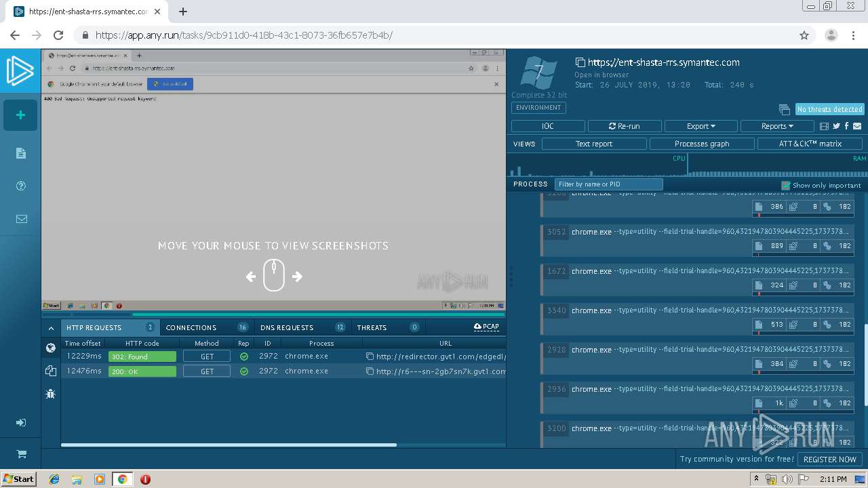The image size is (868, 488).
Task: Switch to Connections tab
Action: click(x=207, y=327)
